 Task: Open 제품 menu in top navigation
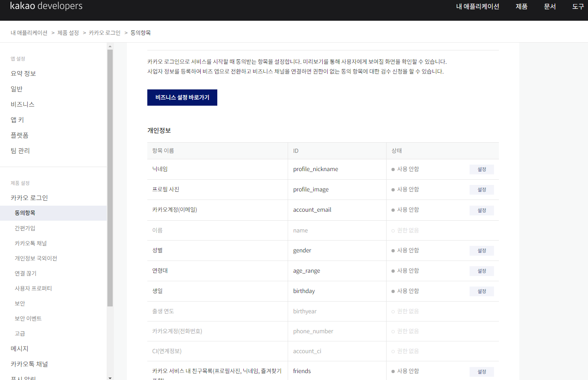coord(522,7)
